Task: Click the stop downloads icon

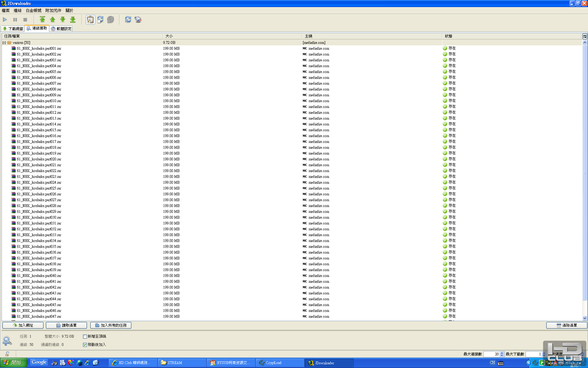Action: coord(25,19)
